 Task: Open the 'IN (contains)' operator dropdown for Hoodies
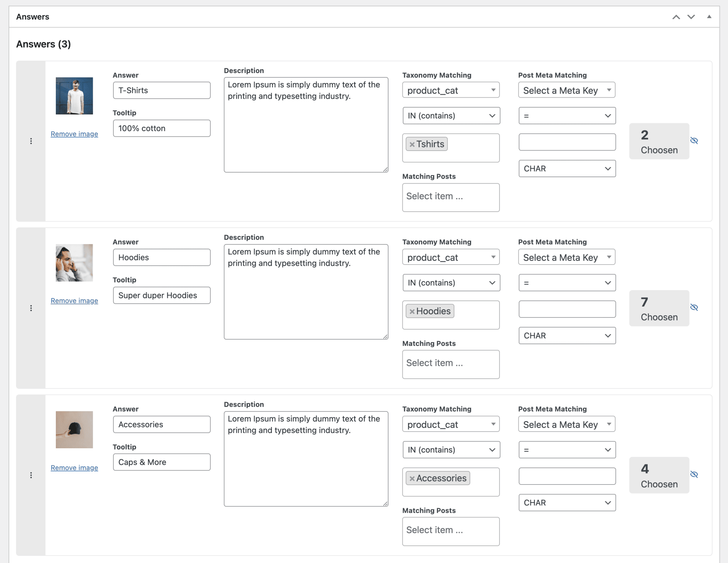(451, 282)
